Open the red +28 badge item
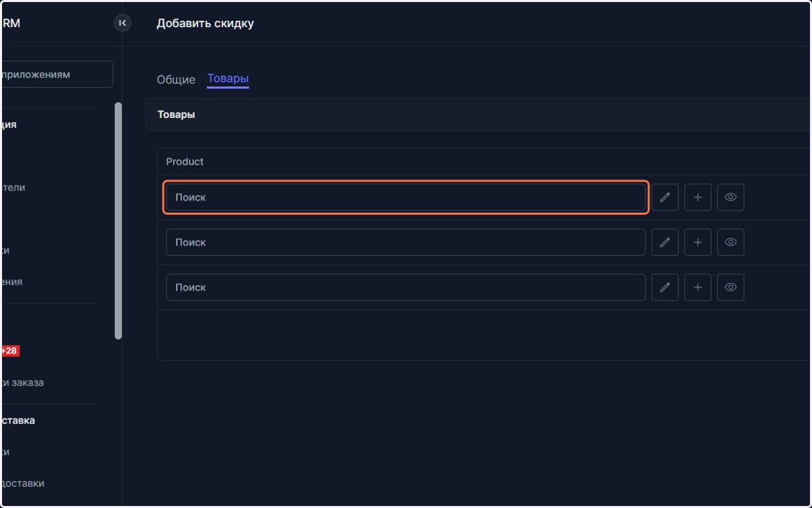 (9, 351)
